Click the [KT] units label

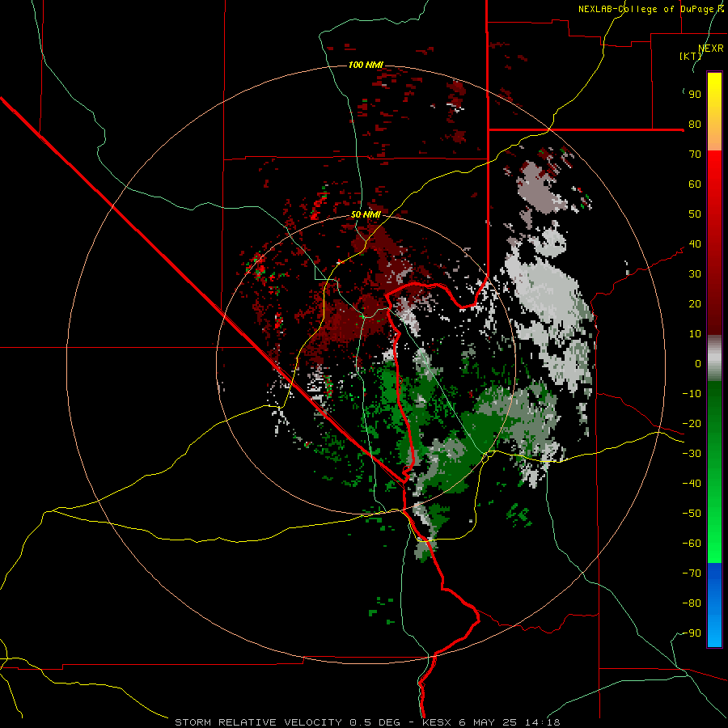coord(691,56)
